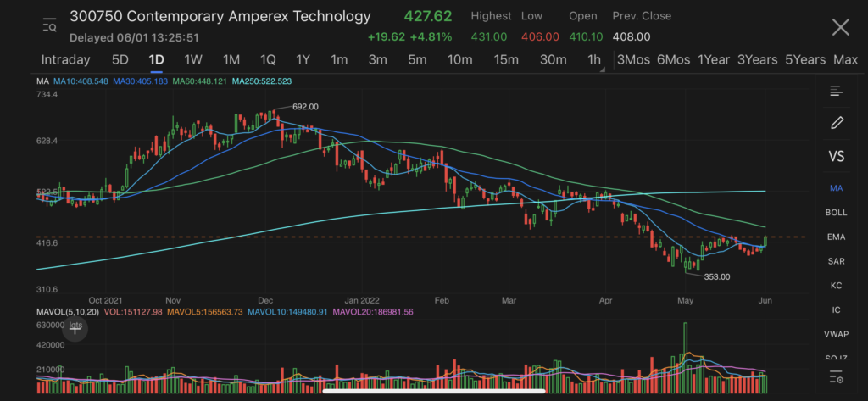Open the VS comparison tool
Image resolution: width=868 pixels, height=401 pixels.
coord(836,156)
